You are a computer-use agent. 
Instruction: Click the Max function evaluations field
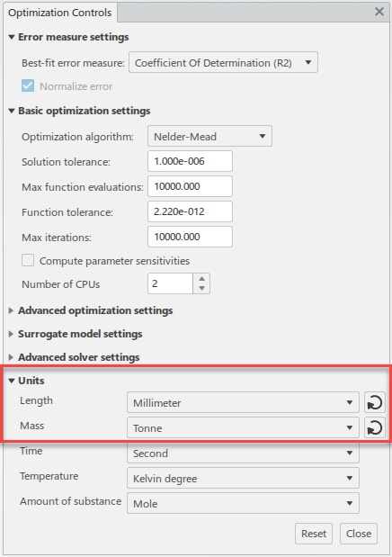point(190,186)
